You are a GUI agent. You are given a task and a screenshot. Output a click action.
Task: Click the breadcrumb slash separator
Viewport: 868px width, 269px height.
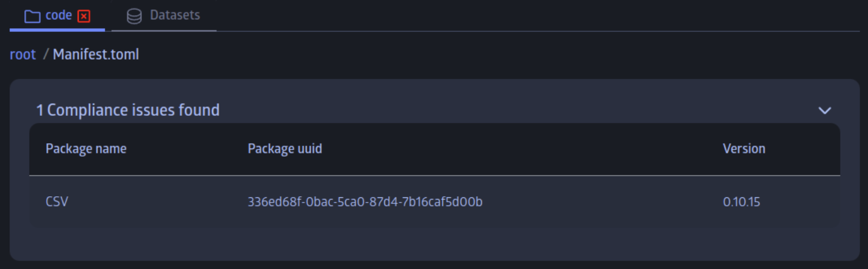click(46, 55)
